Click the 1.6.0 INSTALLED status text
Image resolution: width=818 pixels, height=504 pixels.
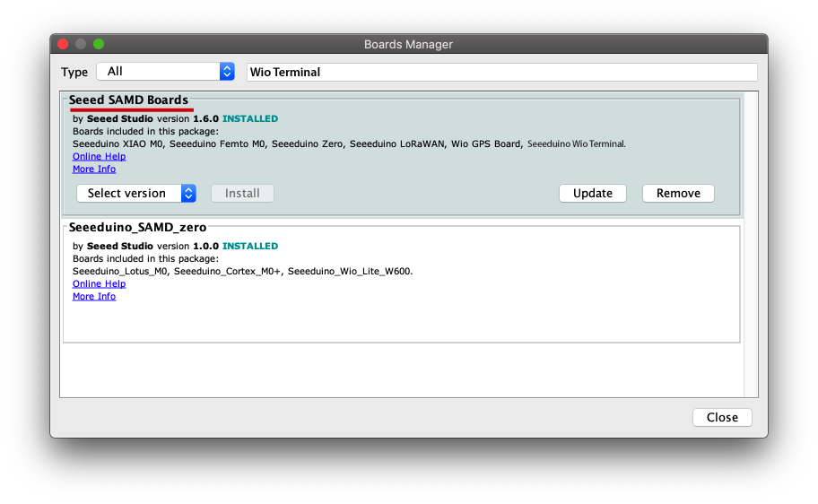click(236, 118)
